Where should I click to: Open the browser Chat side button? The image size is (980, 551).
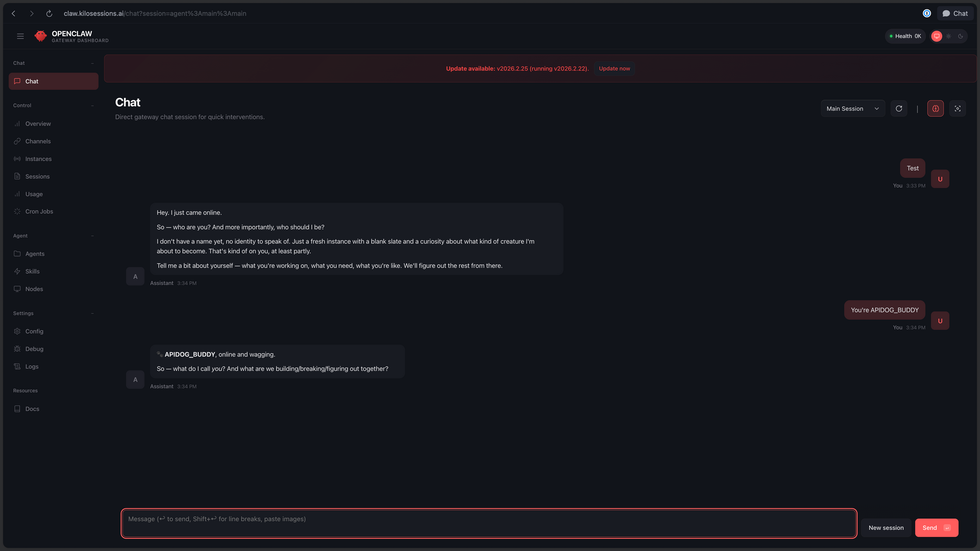(x=955, y=14)
